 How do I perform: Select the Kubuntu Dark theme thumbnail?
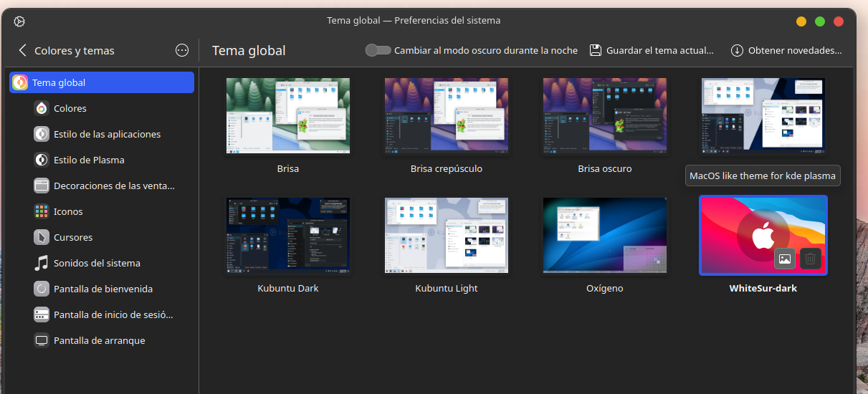click(288, 236)
